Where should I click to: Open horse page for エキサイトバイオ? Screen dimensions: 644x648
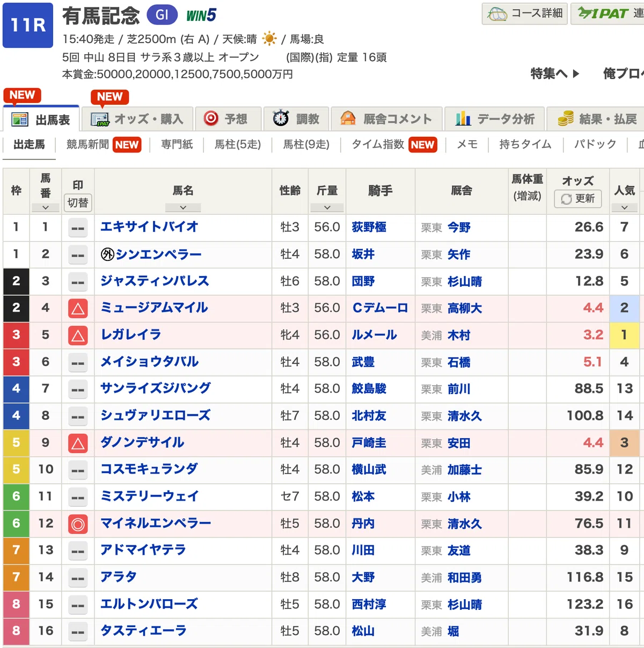tap(149, 227)
